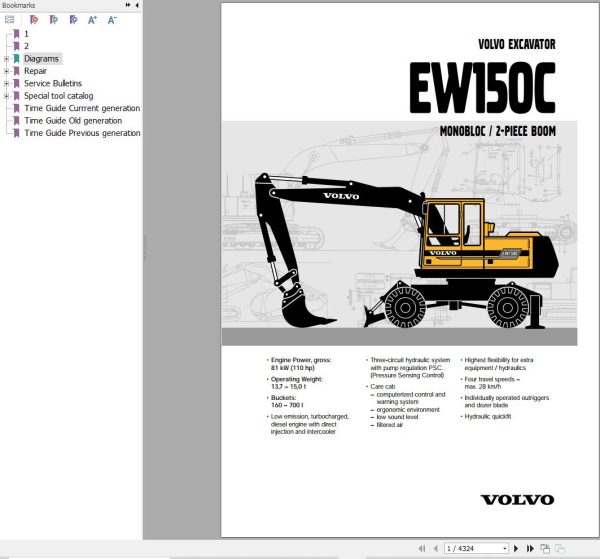This screenshot has height=559, width=600.
Task: Click the third bookmark toolbar icon
Action: (x=73, y=20)
